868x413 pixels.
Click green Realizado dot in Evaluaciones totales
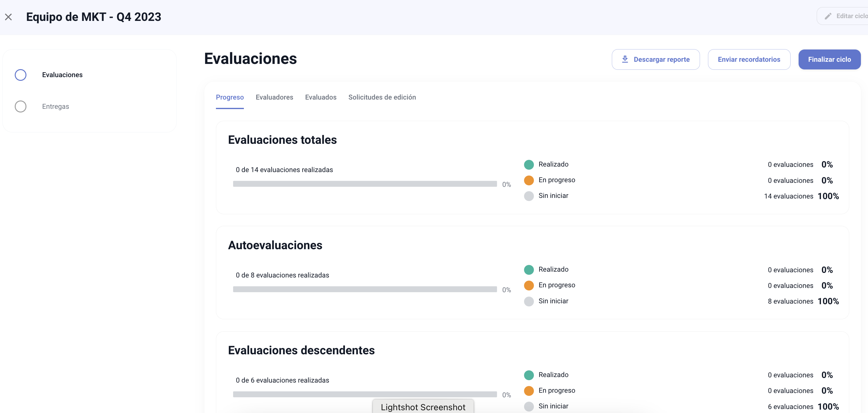pos(529,164)
